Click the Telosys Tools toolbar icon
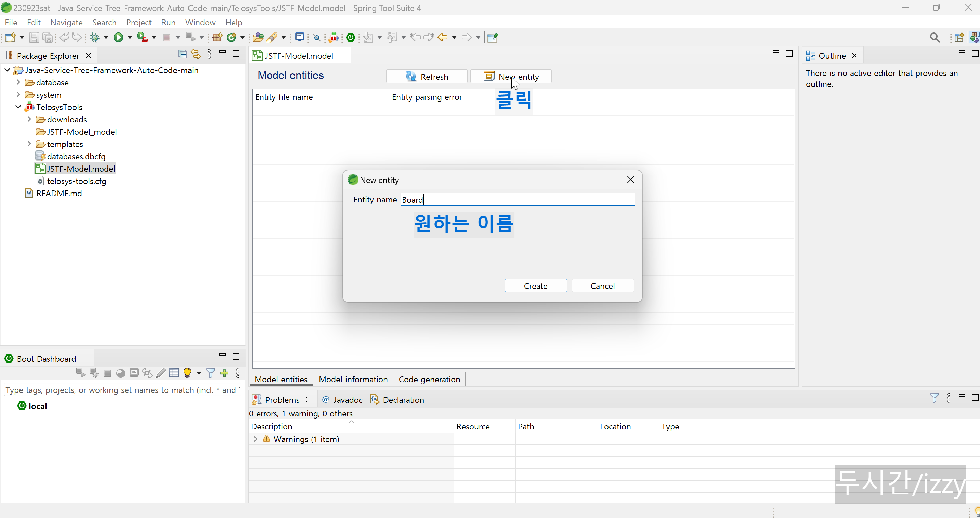980x518 pixels. coord(334,37)
